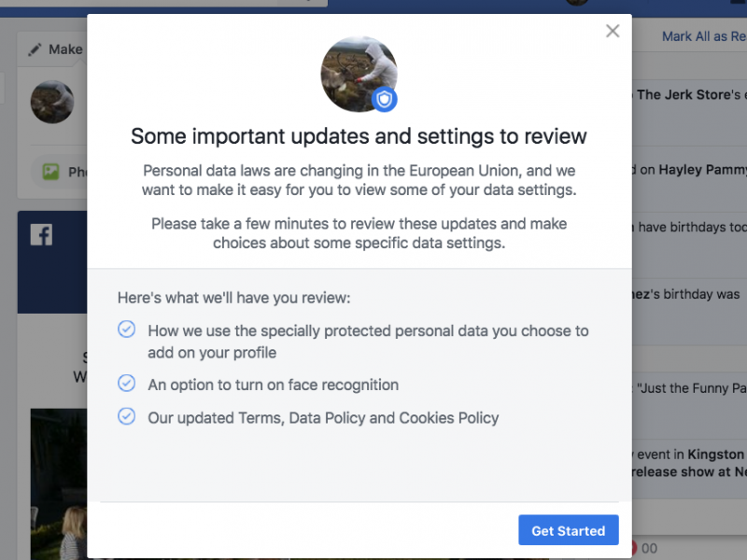The height and width of the screenshot is (560, 747).
Task: Click the profile photo in the dialog
Action: [x=359, y=74]
